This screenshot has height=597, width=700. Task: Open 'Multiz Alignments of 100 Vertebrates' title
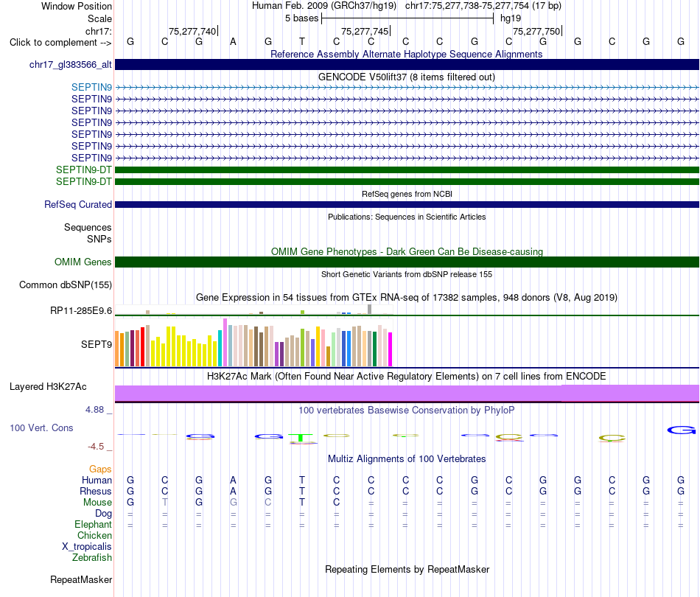[x=407, y=458]
